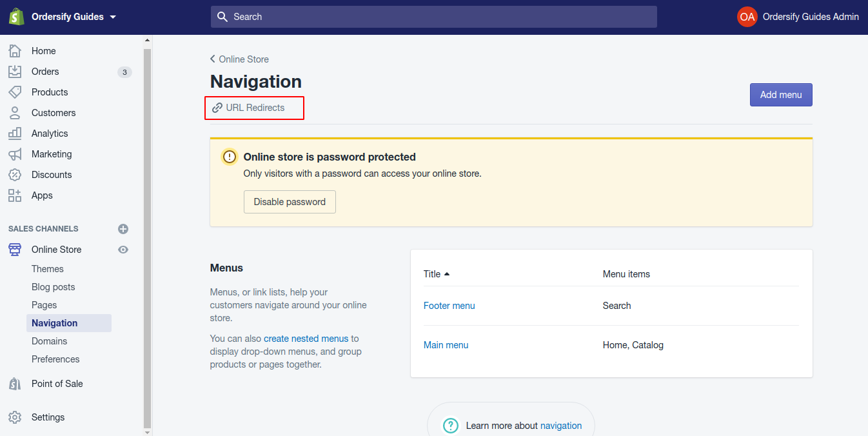Open Analytics section
This screenshot has width=868, height=436.
(x=50, y=134)
